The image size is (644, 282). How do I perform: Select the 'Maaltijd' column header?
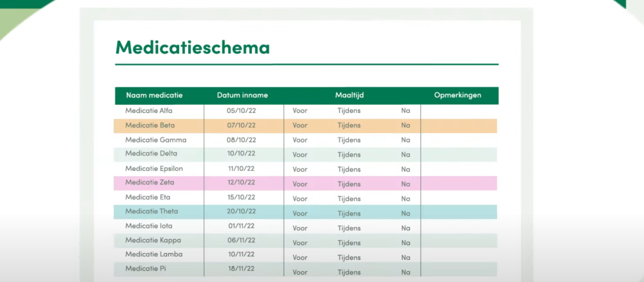pyautogui.click(x=349, y=95)
